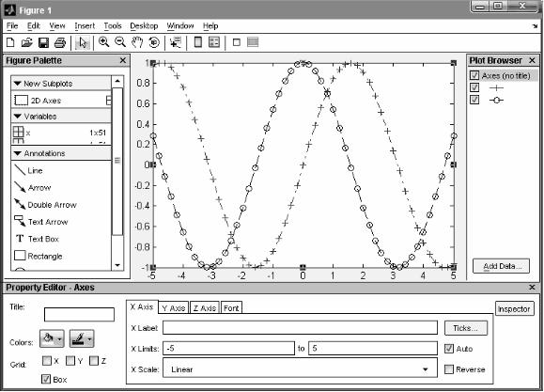Open the Insert menu

coord(85,26)
